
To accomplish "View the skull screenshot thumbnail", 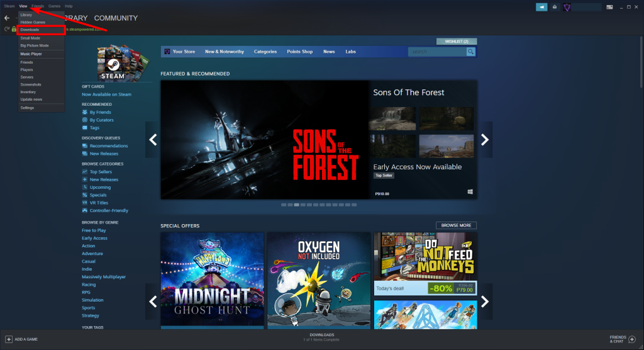I will pyautogui.click(x=447, y=119).
